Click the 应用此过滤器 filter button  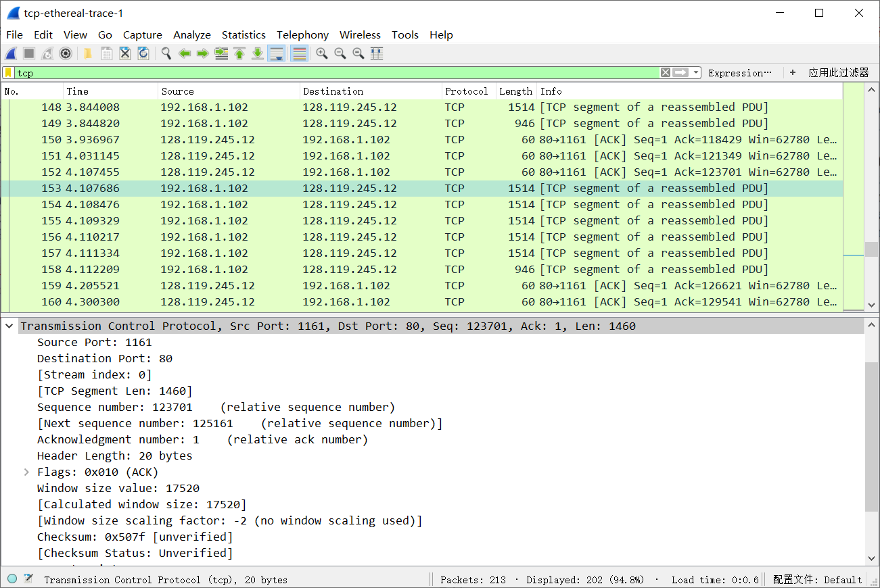(x=839, y=72)
